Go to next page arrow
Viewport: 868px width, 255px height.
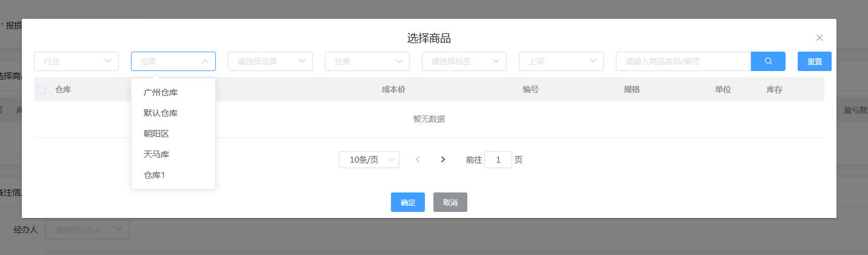click(443, 160)
